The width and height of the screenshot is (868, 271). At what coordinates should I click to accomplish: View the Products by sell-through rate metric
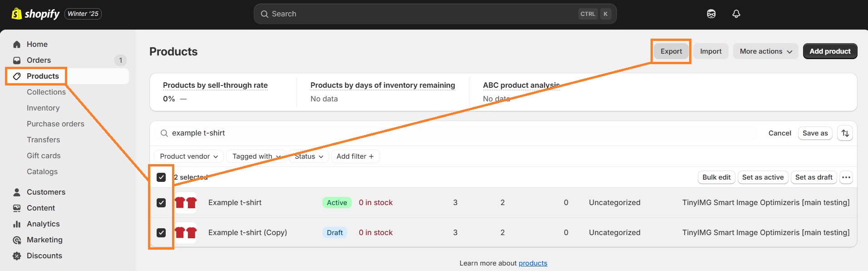click(x=215, y=85)
